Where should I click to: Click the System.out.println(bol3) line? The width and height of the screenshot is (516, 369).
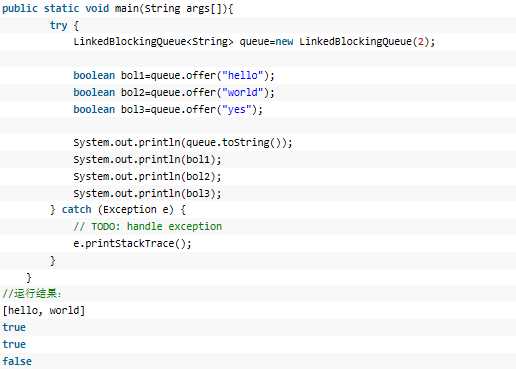coord(147,193)
